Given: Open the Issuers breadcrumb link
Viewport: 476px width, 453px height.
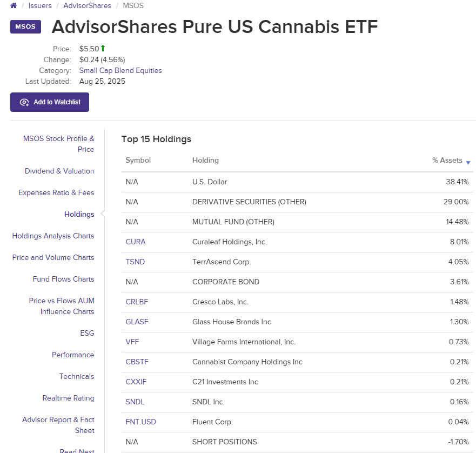Looking at the screenshot, I should click(x=40, y=6).
